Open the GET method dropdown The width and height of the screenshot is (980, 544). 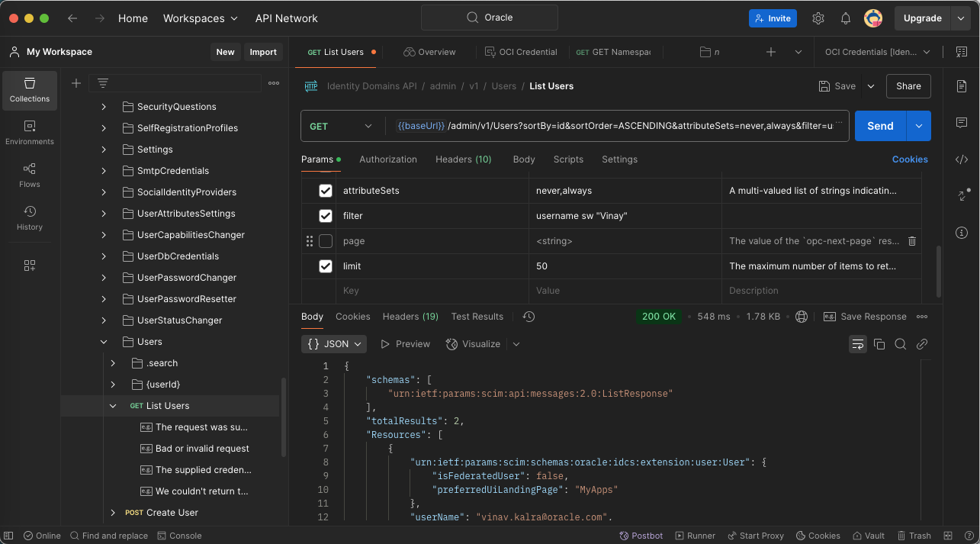pos(341,126)
